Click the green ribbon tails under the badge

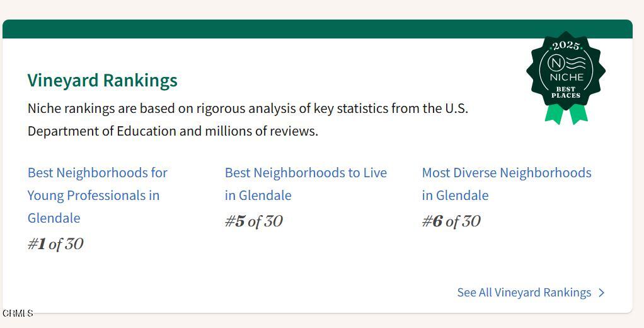566,114
